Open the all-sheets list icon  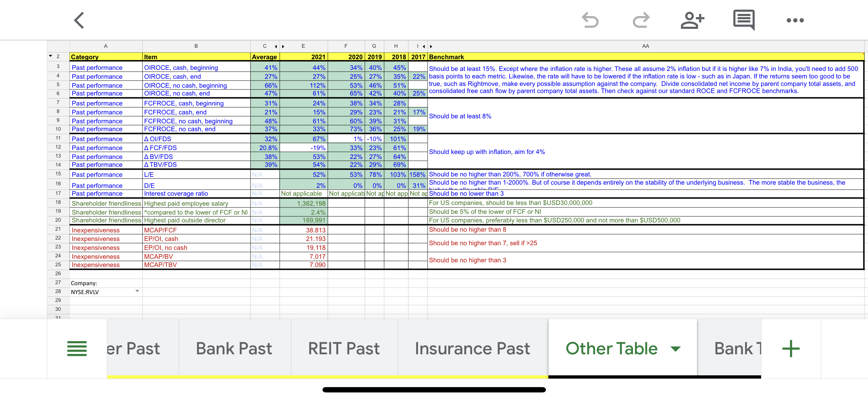coord(77,348)
